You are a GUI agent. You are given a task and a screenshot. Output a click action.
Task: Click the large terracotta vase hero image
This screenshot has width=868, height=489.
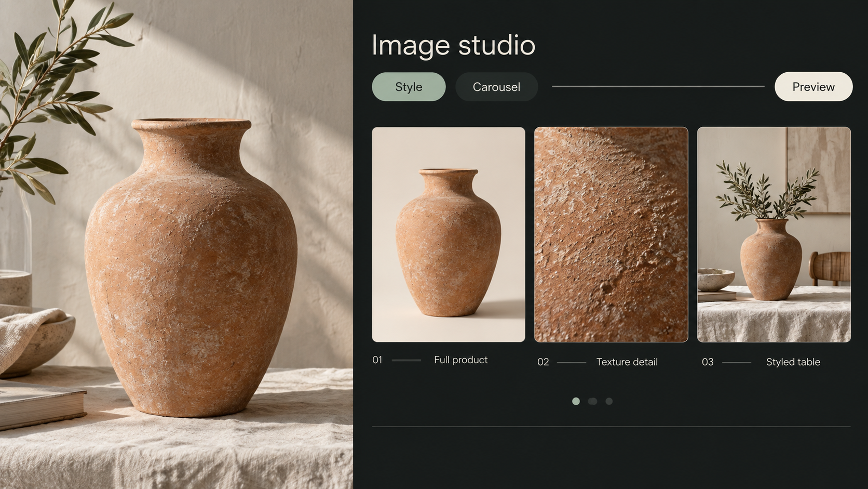[x=177, y=244]
